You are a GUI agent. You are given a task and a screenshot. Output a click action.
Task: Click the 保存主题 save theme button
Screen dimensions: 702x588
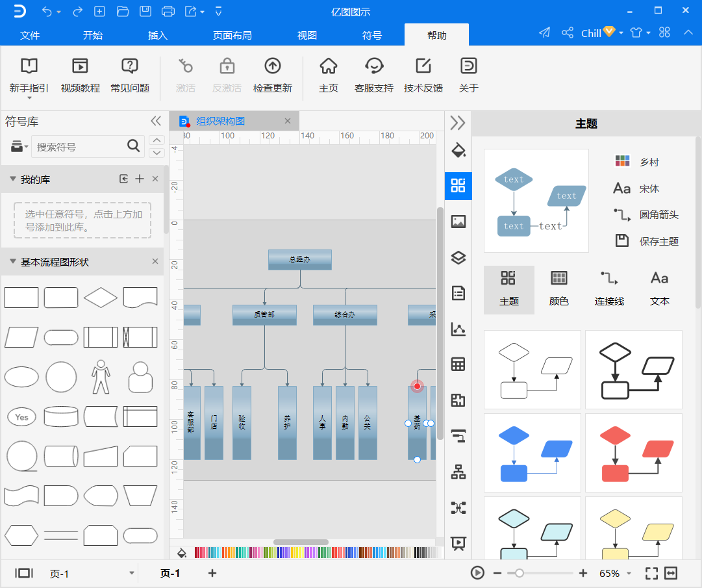[647, 241]
